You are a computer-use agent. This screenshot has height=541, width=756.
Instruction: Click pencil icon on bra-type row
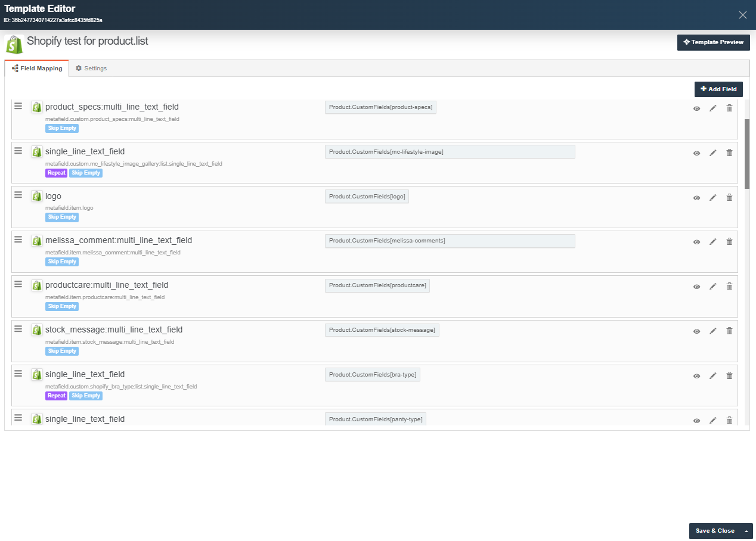[x=712, y=376]
